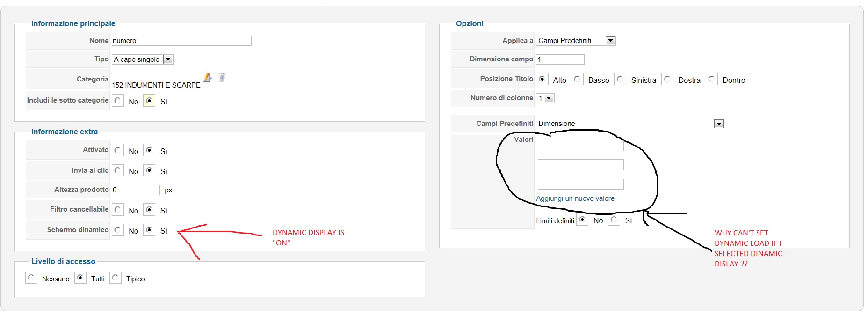
Task: Focus the Altezza prodotto input
Action: [x=136, y=190]
